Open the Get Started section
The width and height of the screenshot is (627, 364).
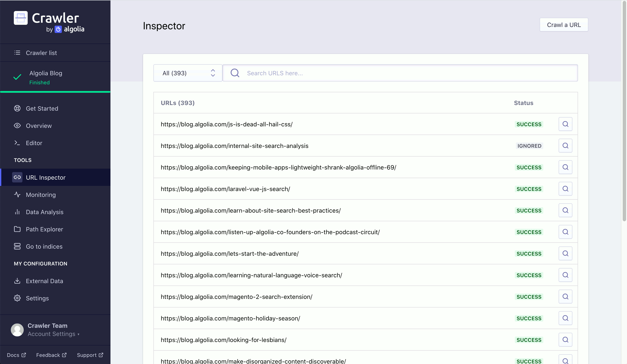coord(42,108)
